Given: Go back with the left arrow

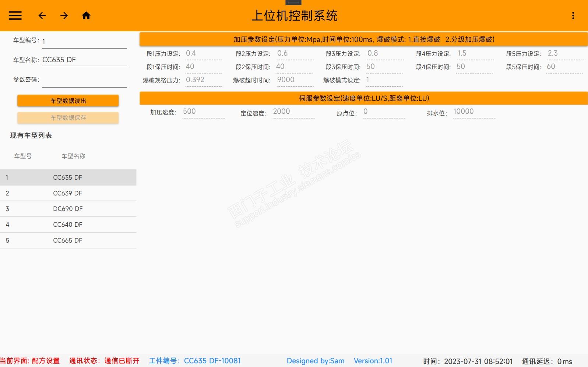Looking at the screenshot, I should coord(42,15).
